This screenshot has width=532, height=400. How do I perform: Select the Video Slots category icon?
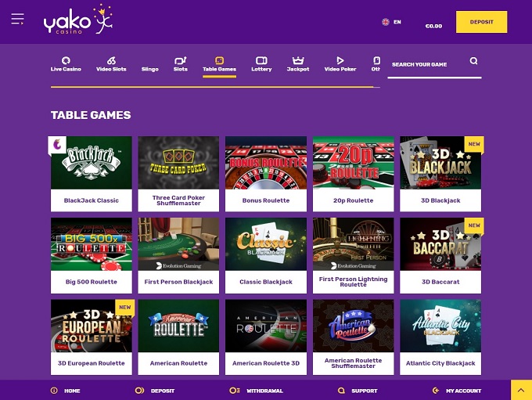click(x=111, y=60)
